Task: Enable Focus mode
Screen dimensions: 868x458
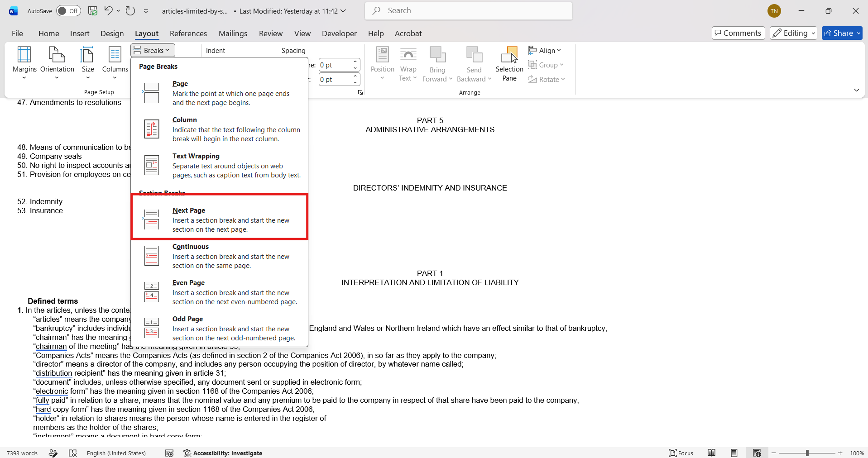Action: pos(681,453)
